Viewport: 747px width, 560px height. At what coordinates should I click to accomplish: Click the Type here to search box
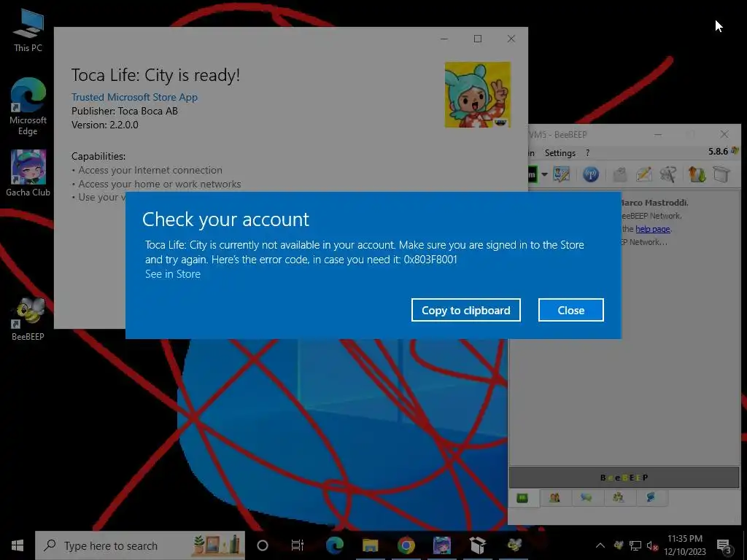tap(140, 545)
